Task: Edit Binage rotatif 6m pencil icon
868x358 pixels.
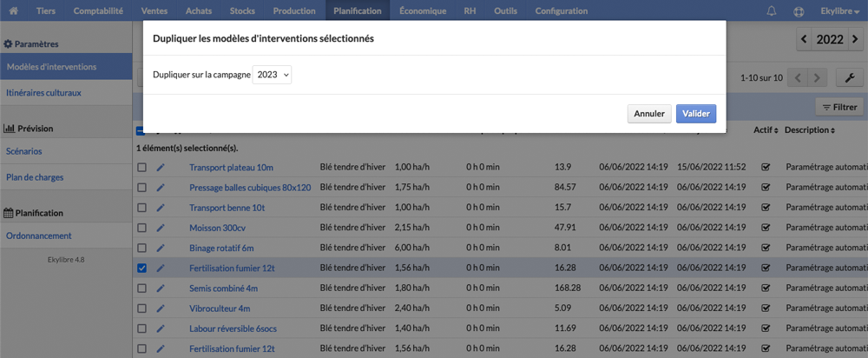Action: (x=161, y=248)
